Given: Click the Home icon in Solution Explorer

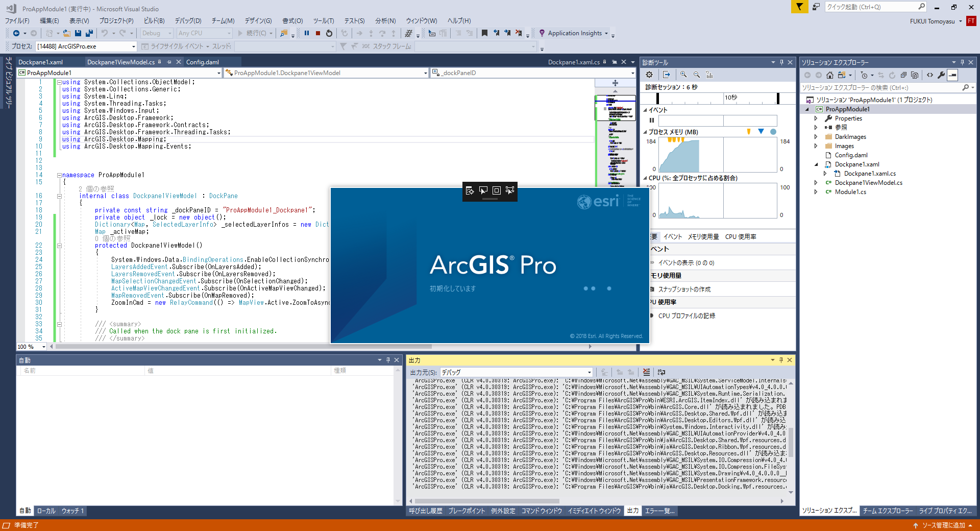Looking at the screenshot, I should (830, 75).
